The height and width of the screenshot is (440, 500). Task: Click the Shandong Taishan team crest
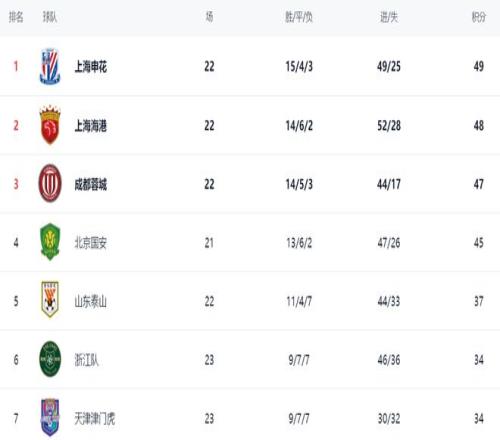pyautogui.click(x=50, y=299)
